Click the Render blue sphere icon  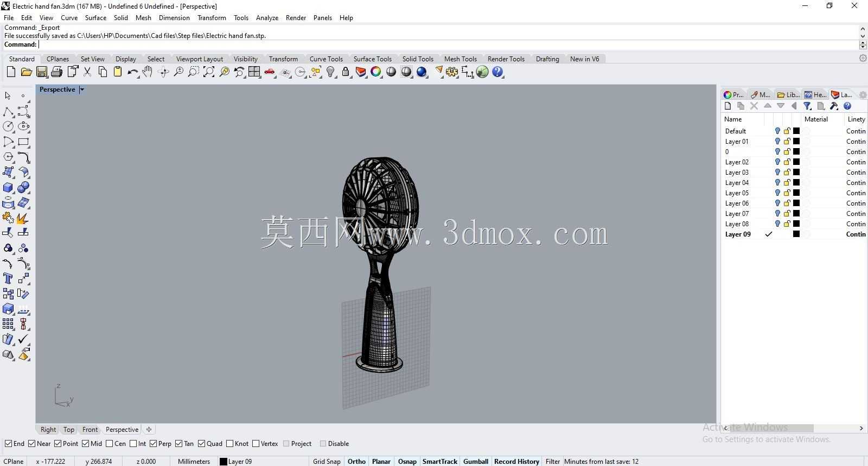(x=422, y=72)
